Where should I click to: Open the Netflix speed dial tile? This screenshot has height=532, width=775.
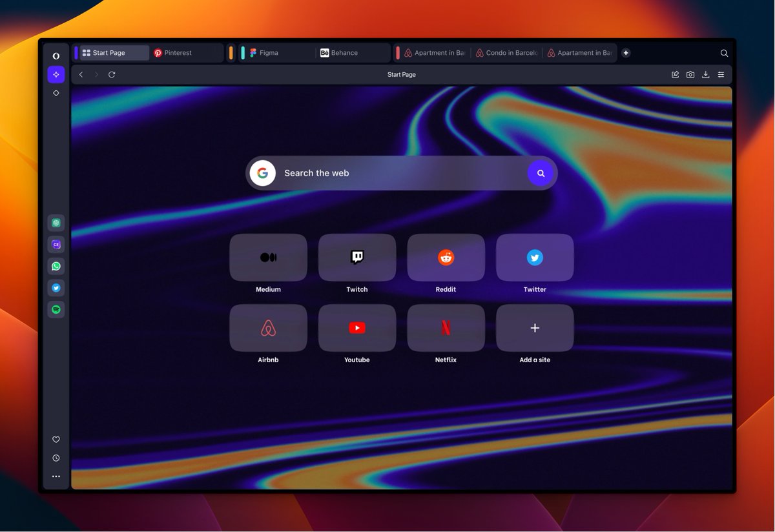[446, 328]
